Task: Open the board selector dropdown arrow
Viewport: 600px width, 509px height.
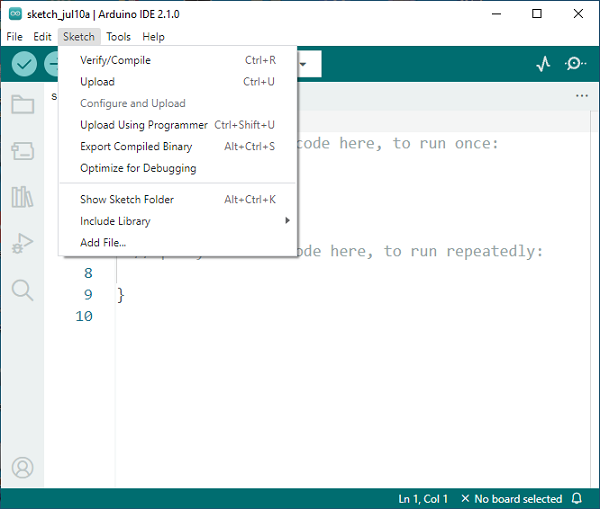Action: coord(303,64)
